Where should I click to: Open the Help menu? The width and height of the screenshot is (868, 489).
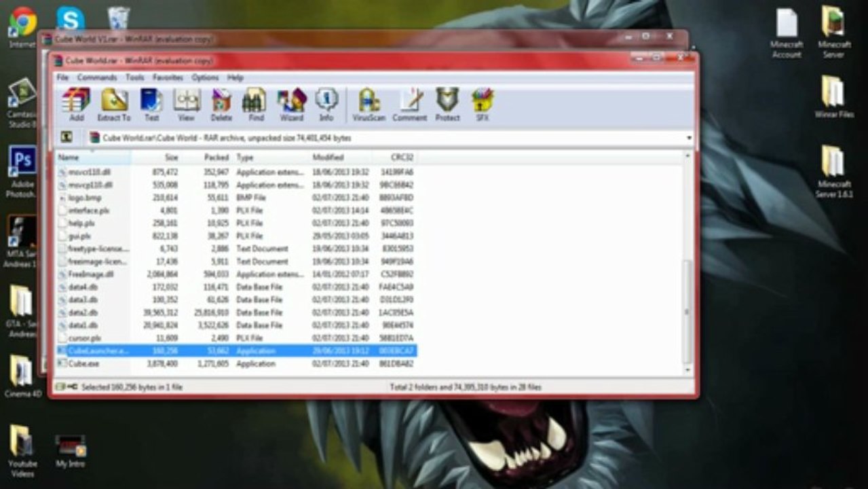(x=235, y=77)
